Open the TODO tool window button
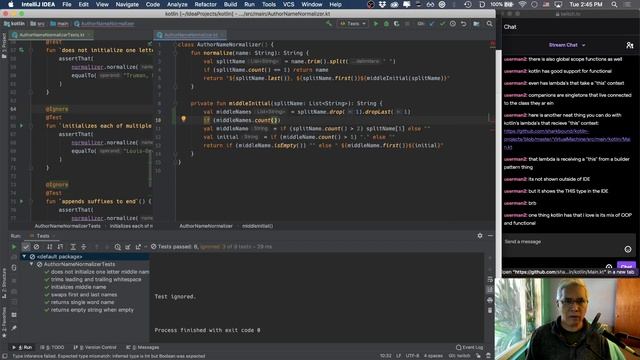Viewport: 640px width, 360px height. coord(52,347)
